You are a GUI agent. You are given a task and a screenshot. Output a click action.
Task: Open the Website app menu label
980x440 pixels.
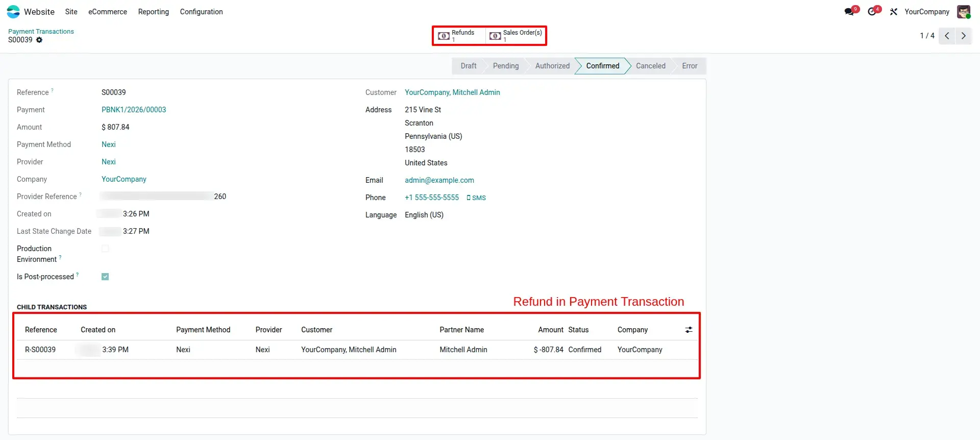pyautogui.click(x=39, y=12)
